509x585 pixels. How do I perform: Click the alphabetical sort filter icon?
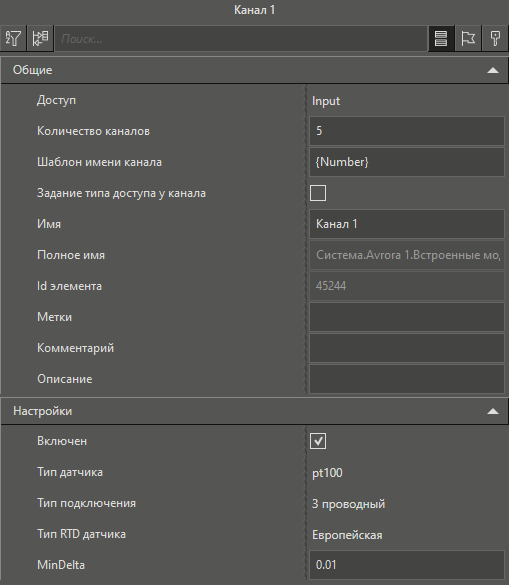[13, 38]
